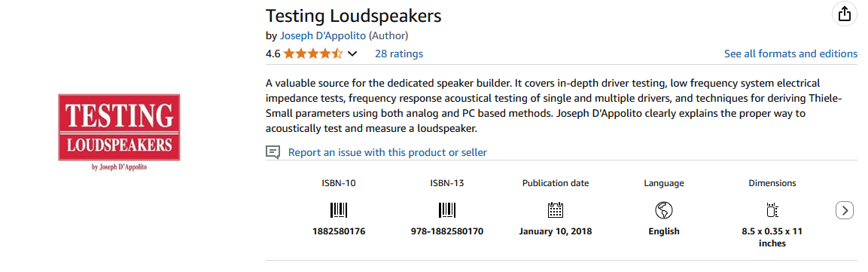Image resolution: width=868 pixels, height=272 pixels.
Task: Click the Language globe icon
Action: click(x=663, y=210)
